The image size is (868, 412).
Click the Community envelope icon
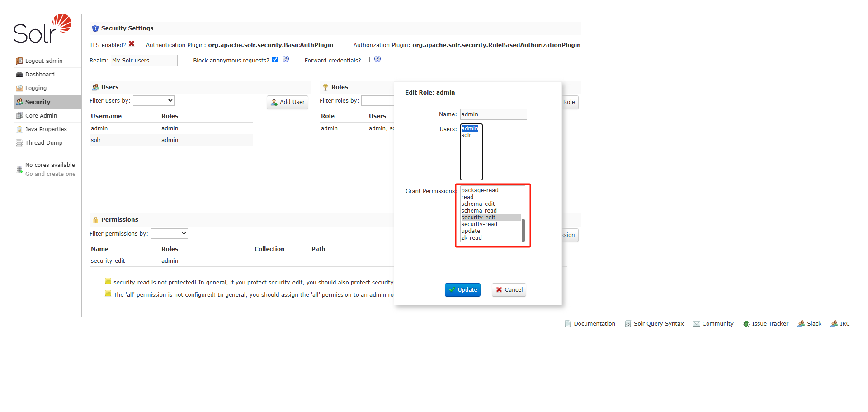click(x=696, y=324)
